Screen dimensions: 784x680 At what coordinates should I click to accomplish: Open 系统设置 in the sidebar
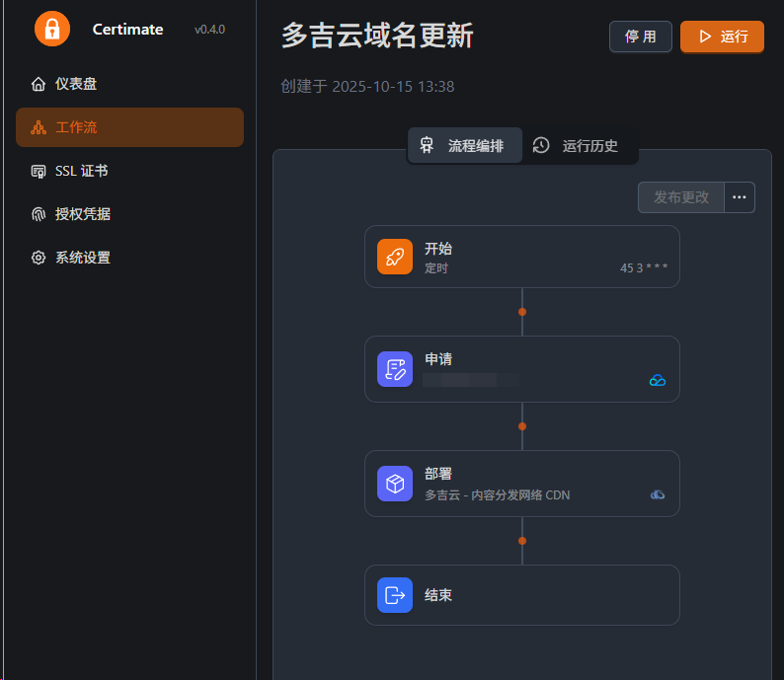pyautogui.click(x=82, y=258)
